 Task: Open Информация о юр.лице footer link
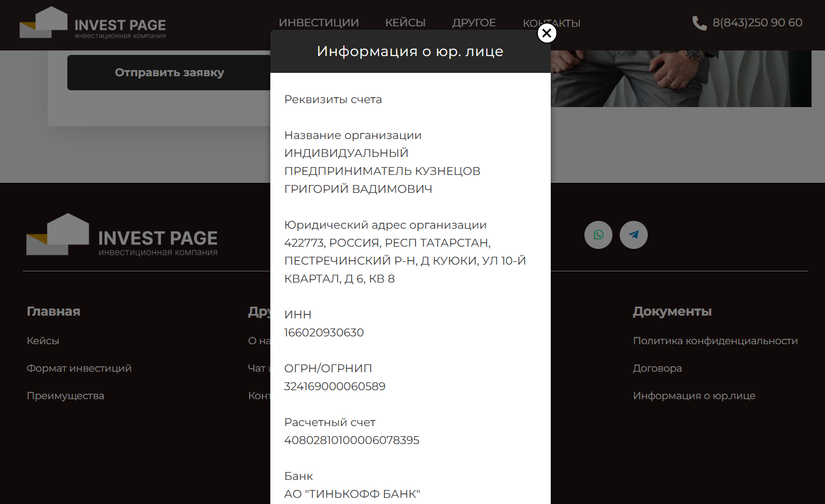[694, 396]
